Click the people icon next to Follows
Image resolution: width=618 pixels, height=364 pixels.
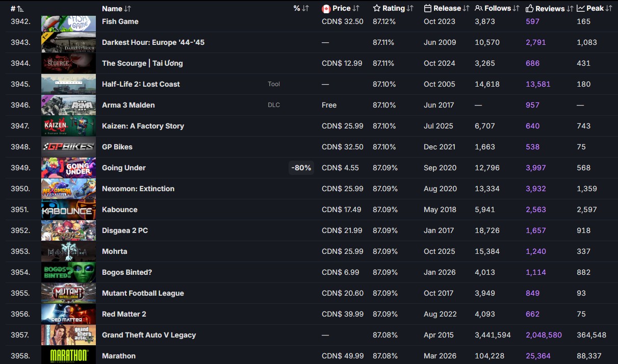479,9
